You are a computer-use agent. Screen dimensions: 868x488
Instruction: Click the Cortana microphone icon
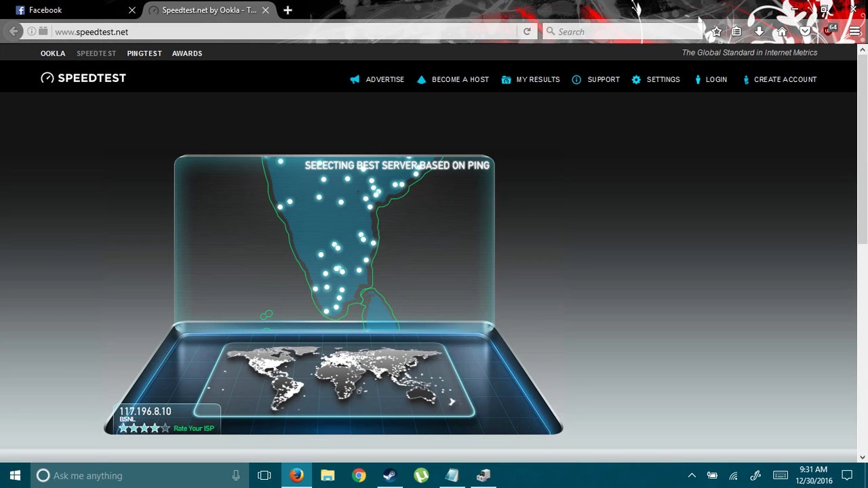point(236,475)
